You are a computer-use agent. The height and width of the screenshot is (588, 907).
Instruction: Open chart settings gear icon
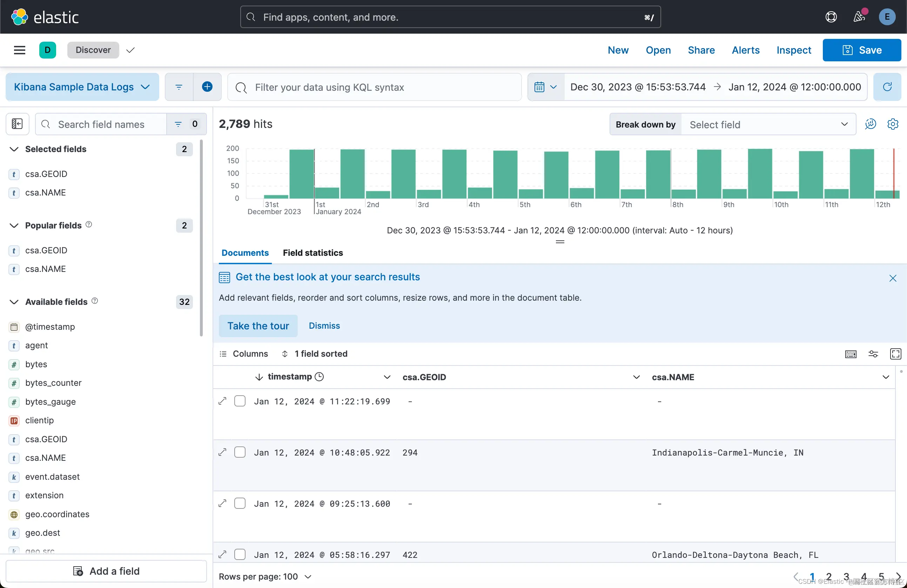coord(893,124)
